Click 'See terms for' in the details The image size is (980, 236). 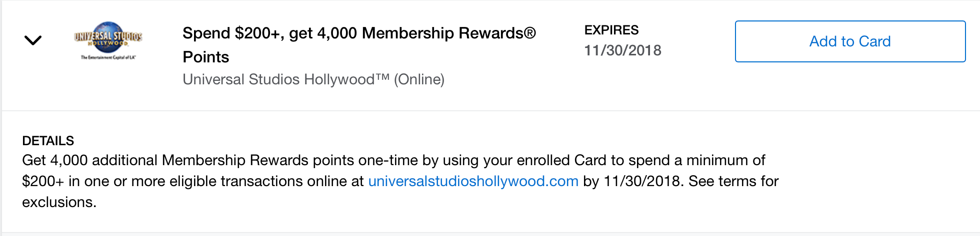point(733,181)
